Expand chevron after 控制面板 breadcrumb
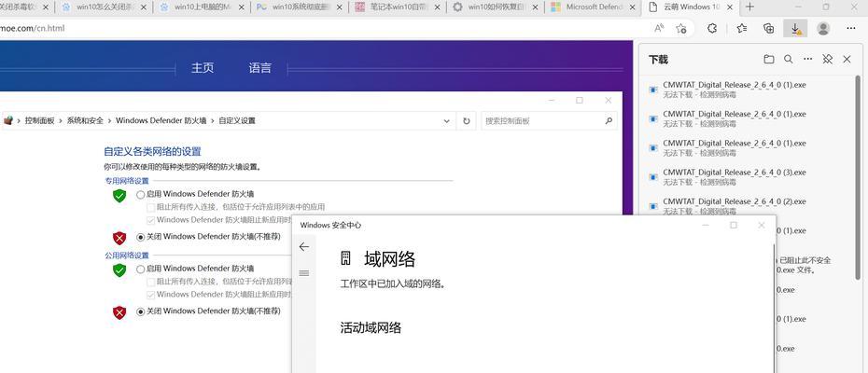This screenshot has width=868, height=373. [x=61, y=120]
